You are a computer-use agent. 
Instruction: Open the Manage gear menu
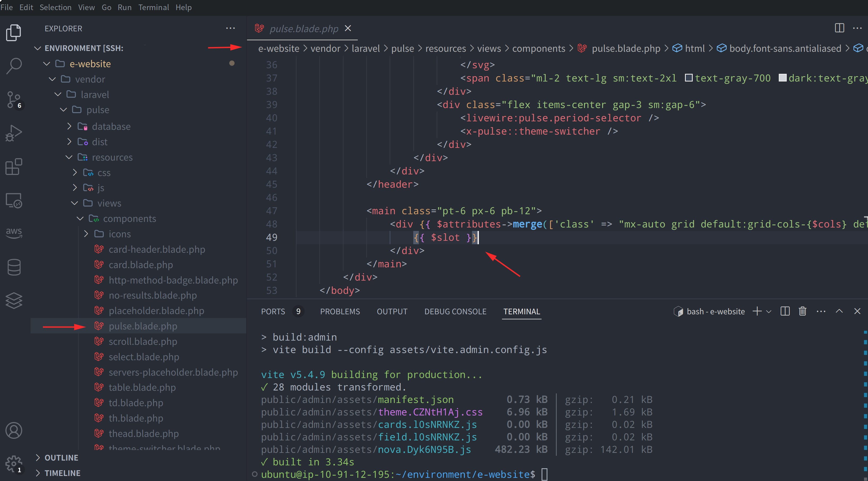tap(14, 463)
